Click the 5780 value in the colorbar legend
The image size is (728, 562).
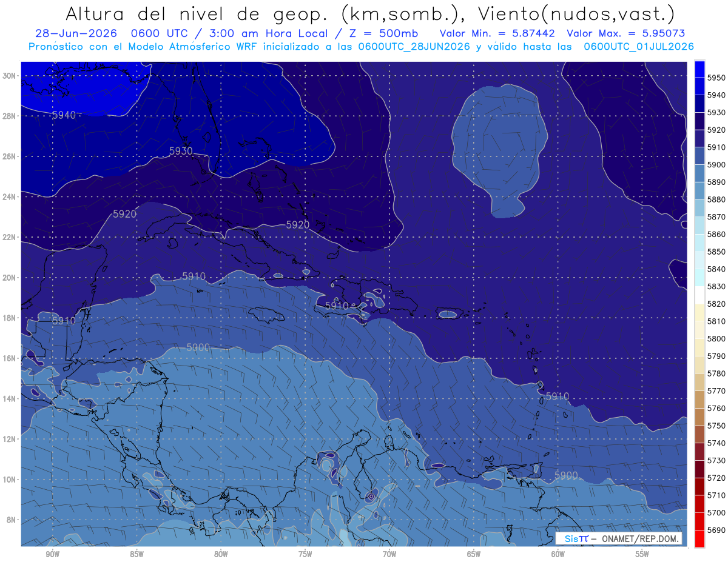[716, 373]
